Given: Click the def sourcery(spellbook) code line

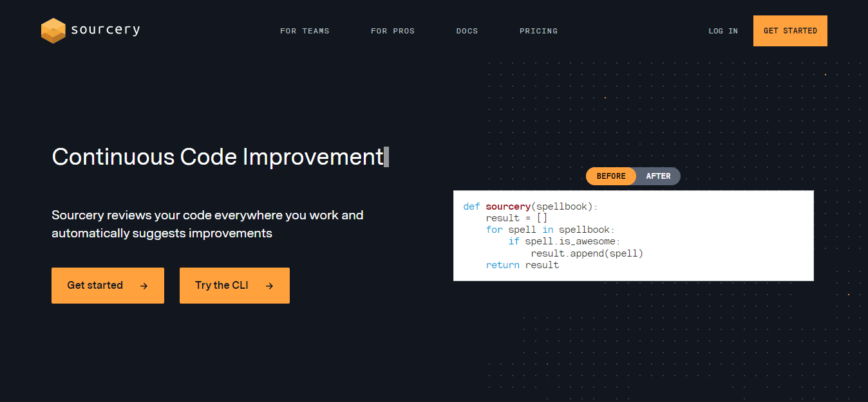Looking at the screenshot, I should [531, 206].
